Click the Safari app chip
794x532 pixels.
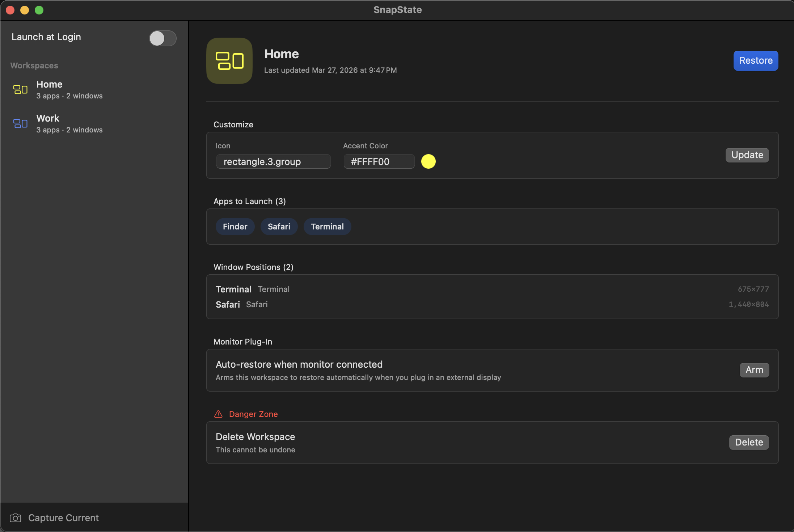(279, 227)
